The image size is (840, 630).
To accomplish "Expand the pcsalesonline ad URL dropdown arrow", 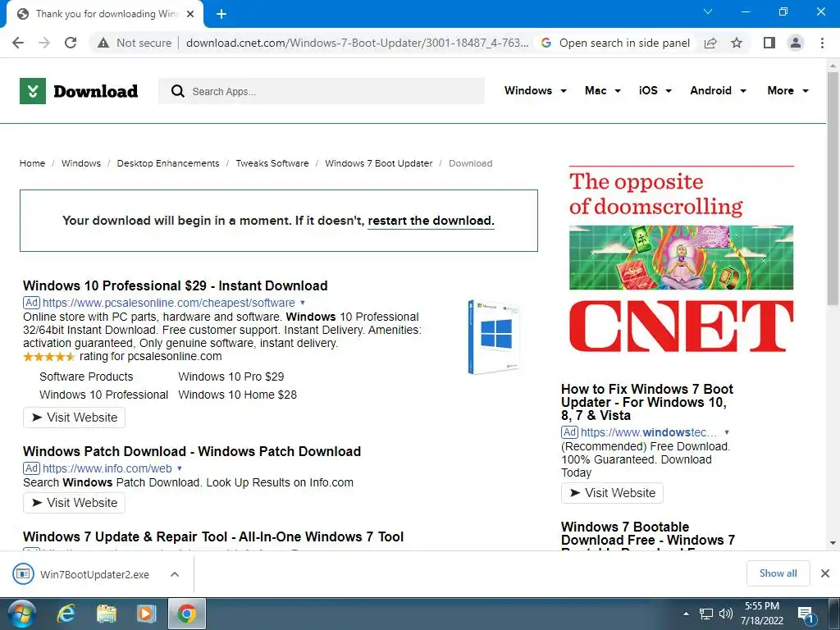I will pos(302,303).
